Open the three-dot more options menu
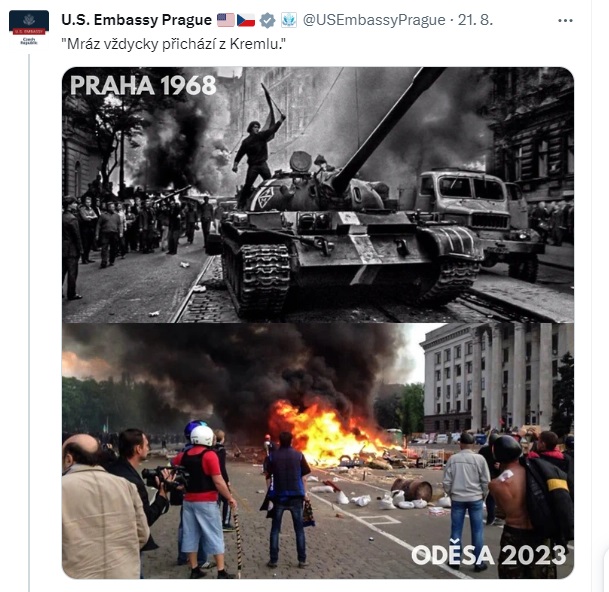 (565, 21)
